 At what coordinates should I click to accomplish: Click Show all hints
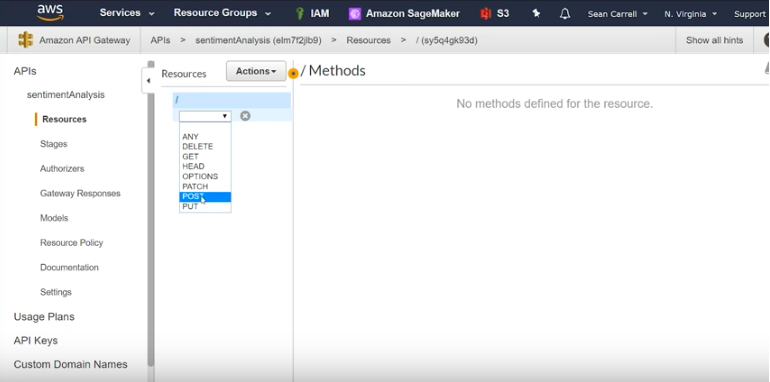click(x=714, y=40)
